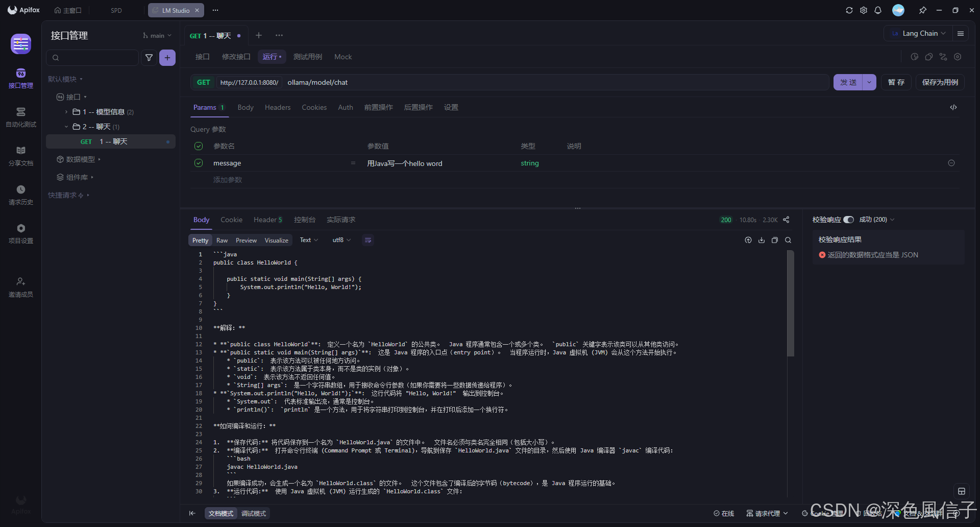Select Pretty response view
The height and width of the screenshot is (527, 980).
point(201,240)
